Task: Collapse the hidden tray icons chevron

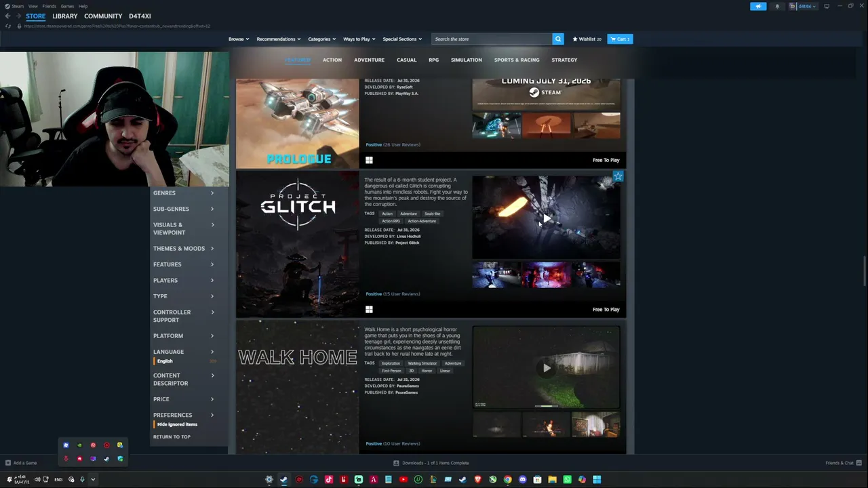Action: 93,480
